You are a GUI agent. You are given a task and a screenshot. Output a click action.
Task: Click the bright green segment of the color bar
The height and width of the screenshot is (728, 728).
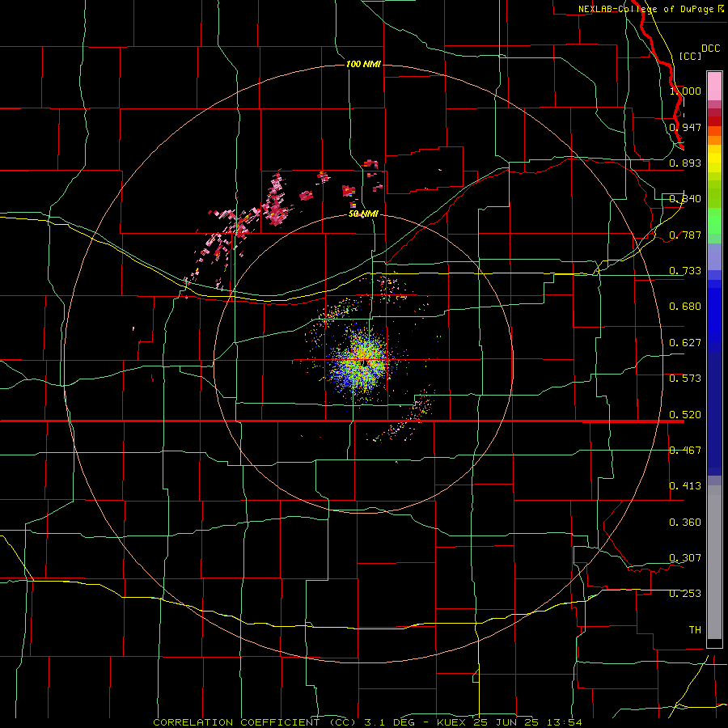(x=714, y=221)
